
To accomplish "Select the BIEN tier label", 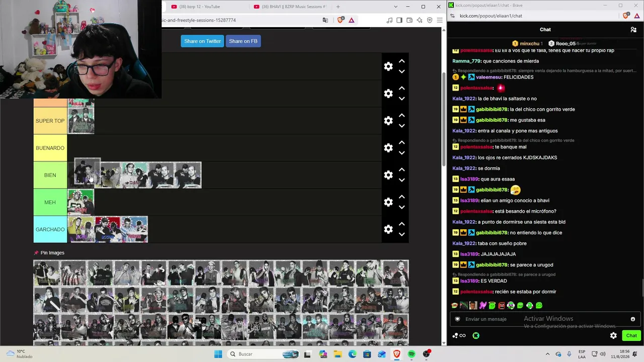I will [50, 175].
